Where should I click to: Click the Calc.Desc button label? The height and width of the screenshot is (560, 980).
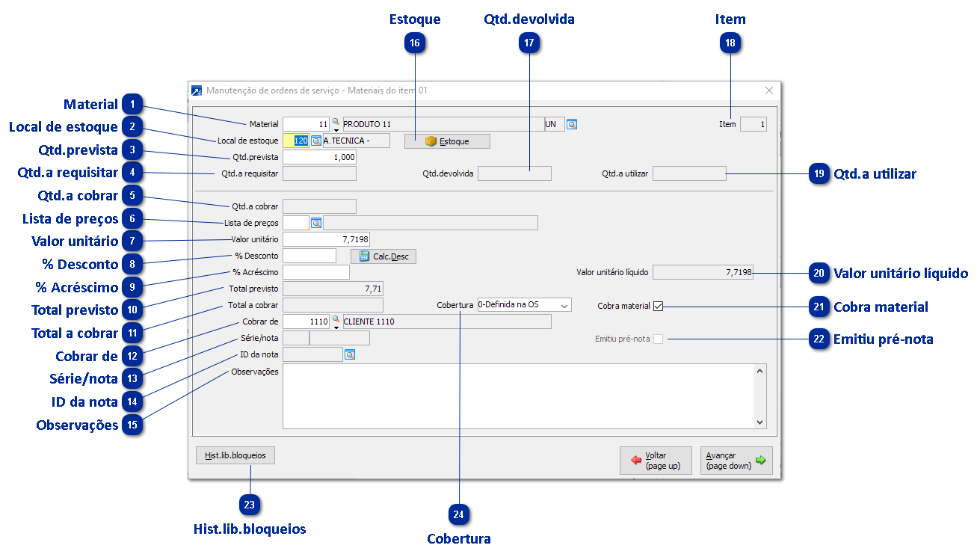click(392, 256)
